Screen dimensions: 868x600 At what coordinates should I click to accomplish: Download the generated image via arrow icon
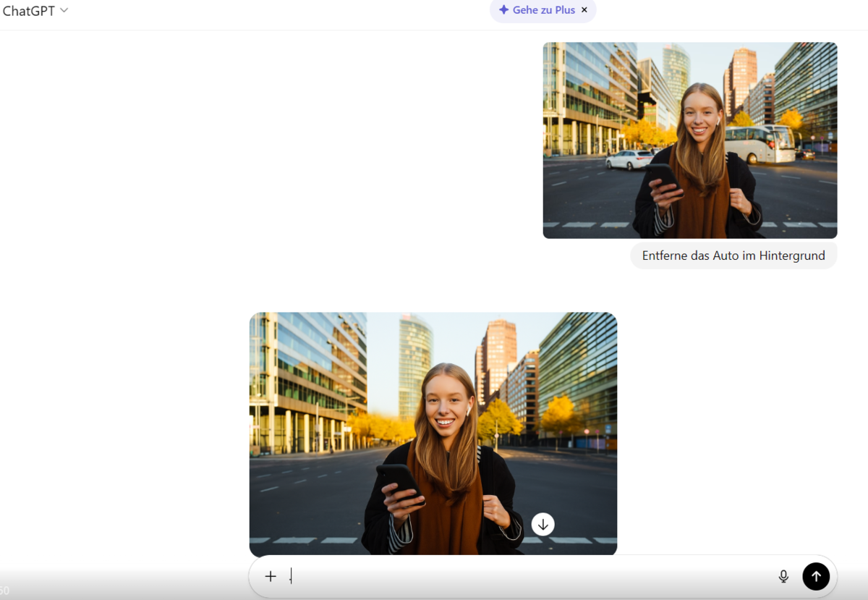(542, 523)
